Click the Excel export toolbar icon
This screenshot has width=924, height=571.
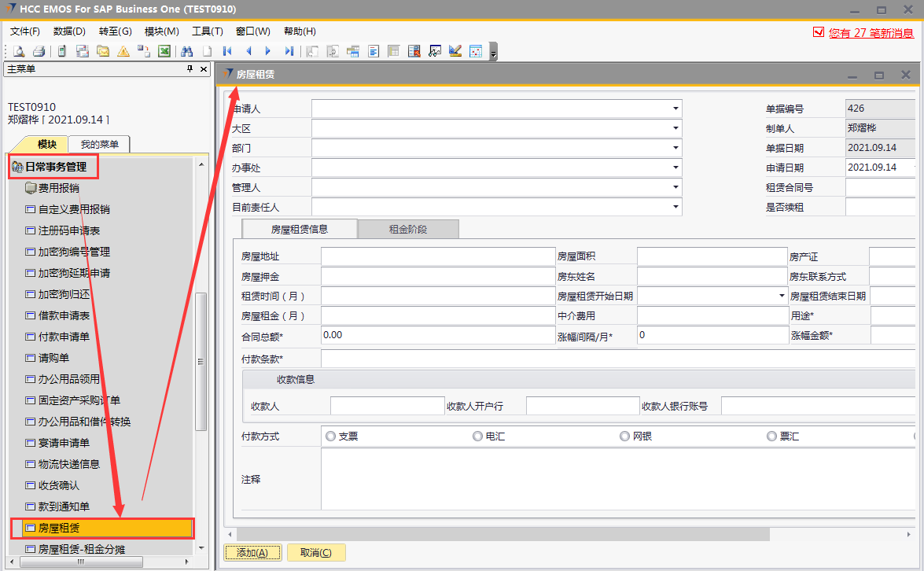pyautogui.click(x=164, y=51)
